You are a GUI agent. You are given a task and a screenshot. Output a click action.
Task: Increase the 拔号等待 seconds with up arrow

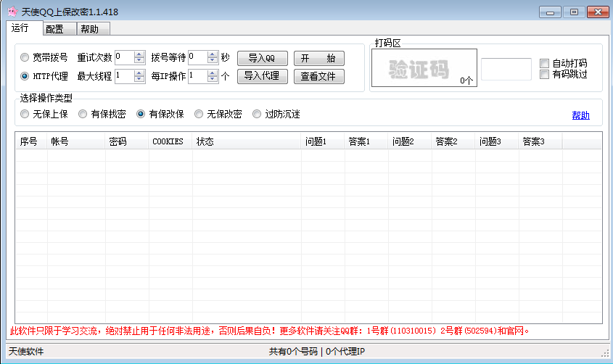213,54
